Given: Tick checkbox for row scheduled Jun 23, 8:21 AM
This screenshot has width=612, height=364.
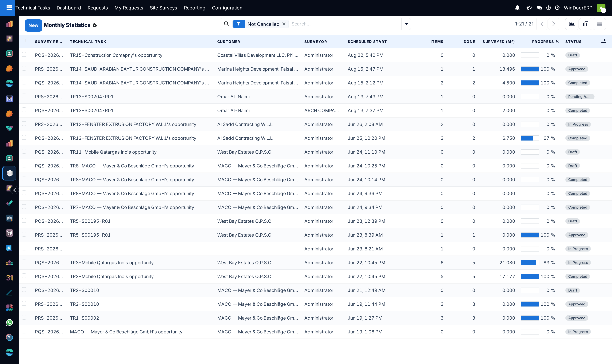Looking at the screenshot, I should (x=24, y=248).
